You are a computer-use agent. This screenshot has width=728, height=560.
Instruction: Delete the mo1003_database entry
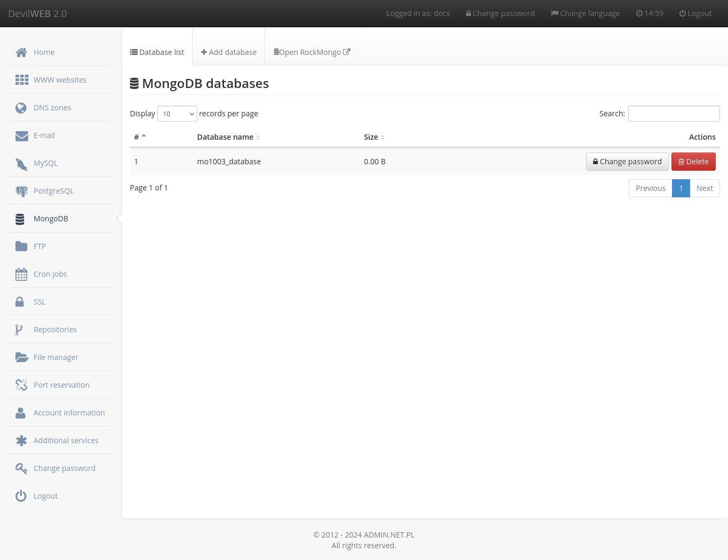point(693,161)
